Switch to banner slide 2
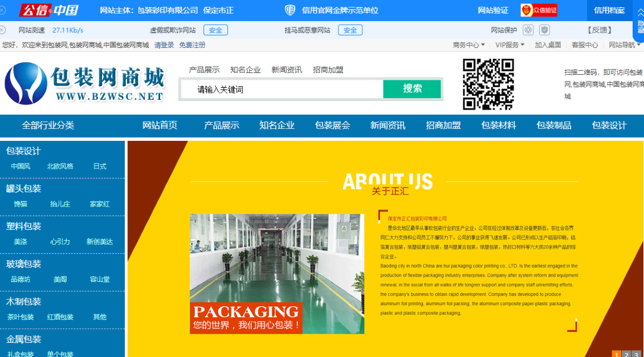The width and height of the screenshot is (644, 357). click(626, 354)
